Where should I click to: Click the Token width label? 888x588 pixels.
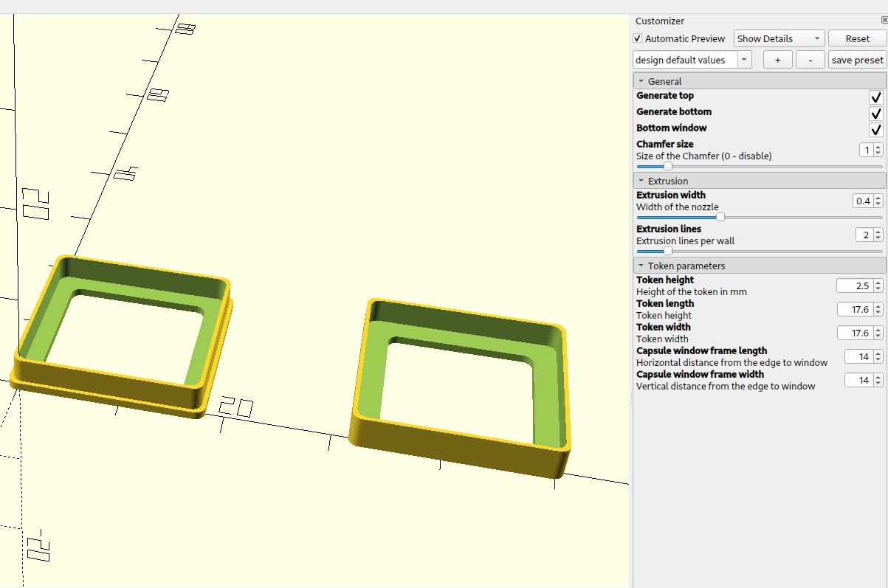(664, 327)
